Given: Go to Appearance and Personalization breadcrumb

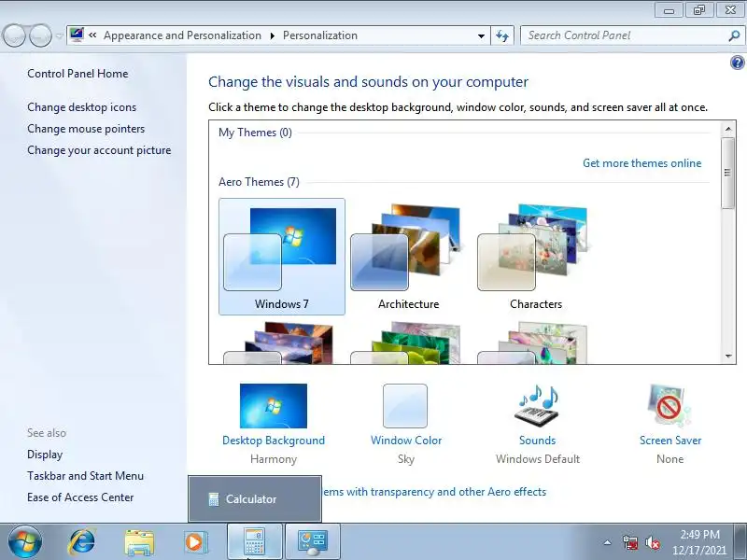Looking at the screenshot, I should point(182,35).
